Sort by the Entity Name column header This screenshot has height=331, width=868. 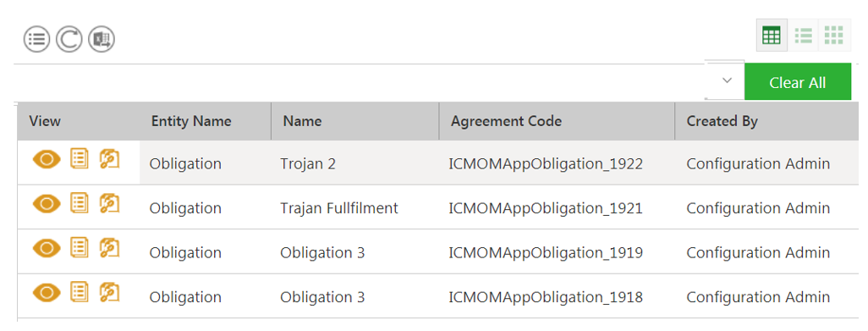pyautogui.click(x=191, y=121)
